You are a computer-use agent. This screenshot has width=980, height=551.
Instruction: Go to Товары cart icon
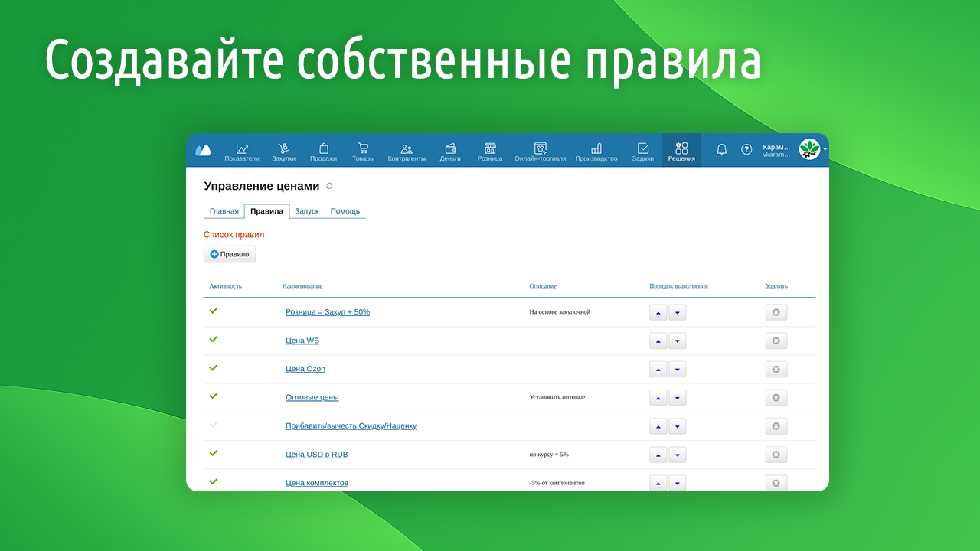[363, 149]
